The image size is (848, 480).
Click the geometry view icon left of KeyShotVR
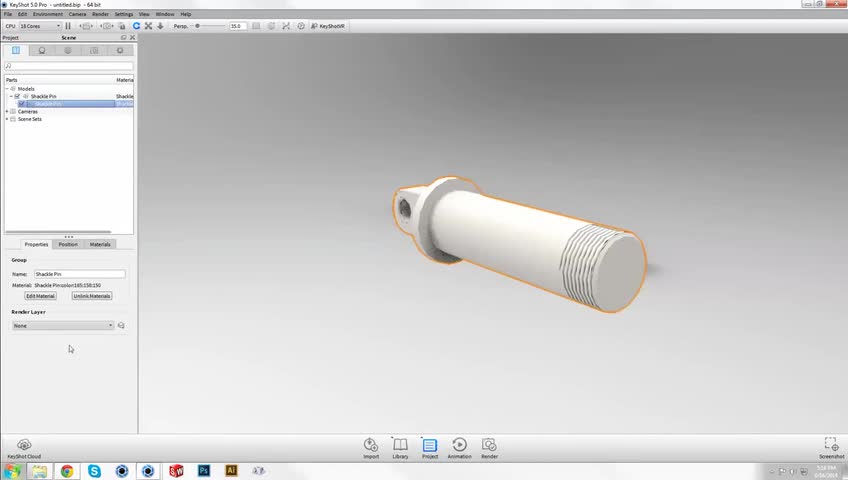coord(286,26)
